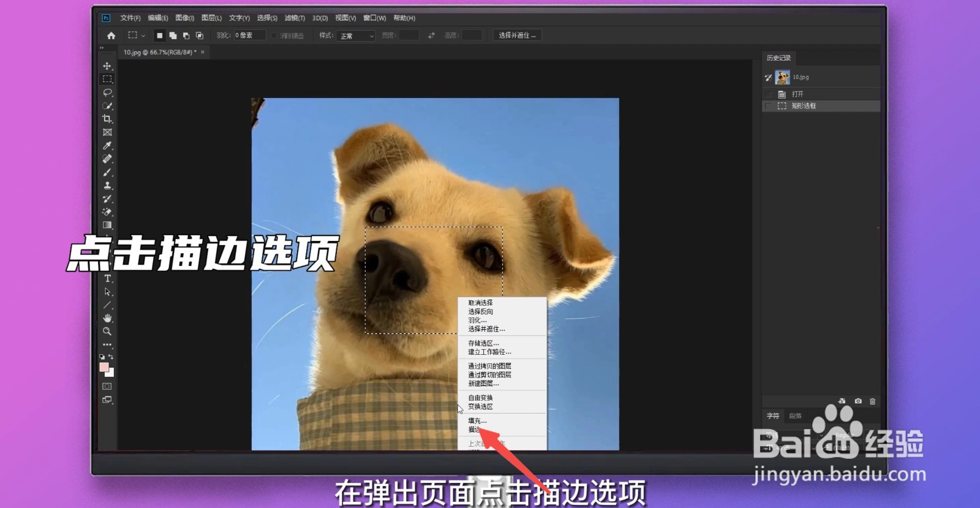
Task: Select the 矩形选框 history state
Action: (x=821, y=105)
